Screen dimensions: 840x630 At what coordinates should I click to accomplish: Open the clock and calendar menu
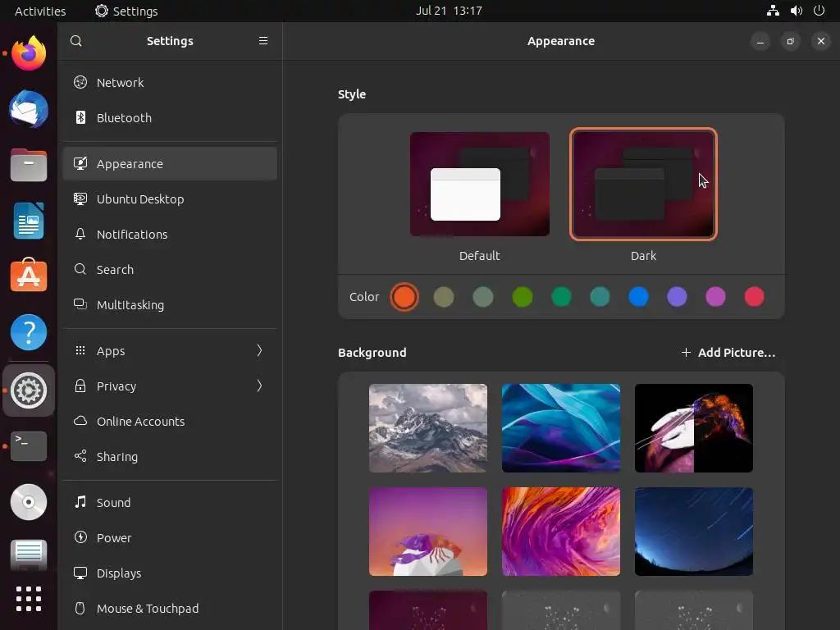(x=449, y=11)
